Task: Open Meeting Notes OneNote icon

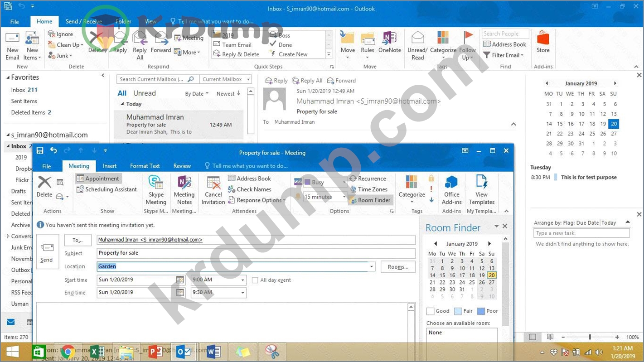Action: click(184, 190)
